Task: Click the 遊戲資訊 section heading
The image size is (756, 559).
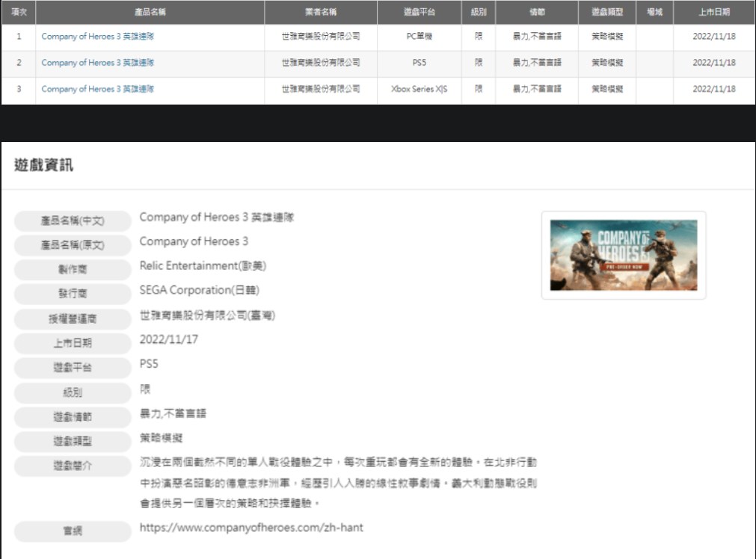Action: coord(44,165)
